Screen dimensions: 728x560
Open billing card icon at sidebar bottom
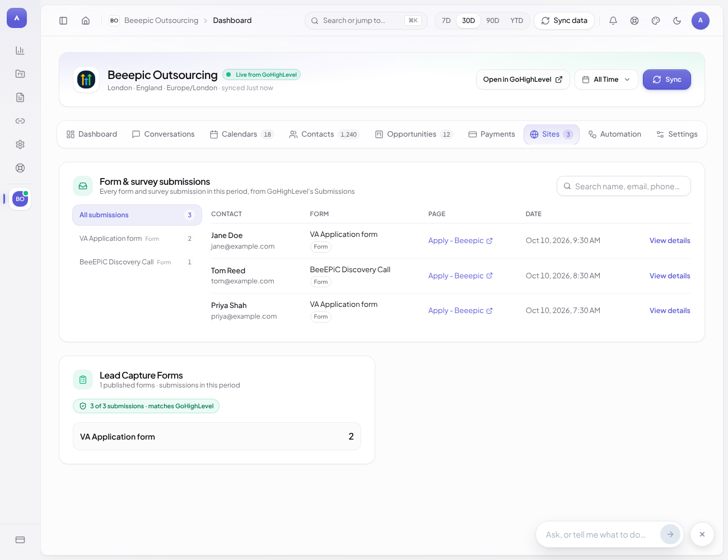20,540
